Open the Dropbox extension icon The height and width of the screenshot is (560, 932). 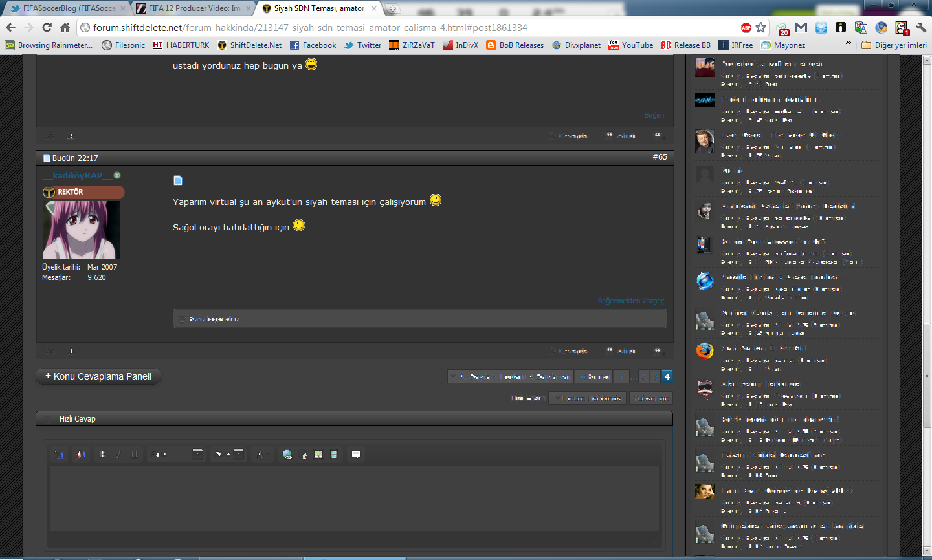(x=821, y=27)
